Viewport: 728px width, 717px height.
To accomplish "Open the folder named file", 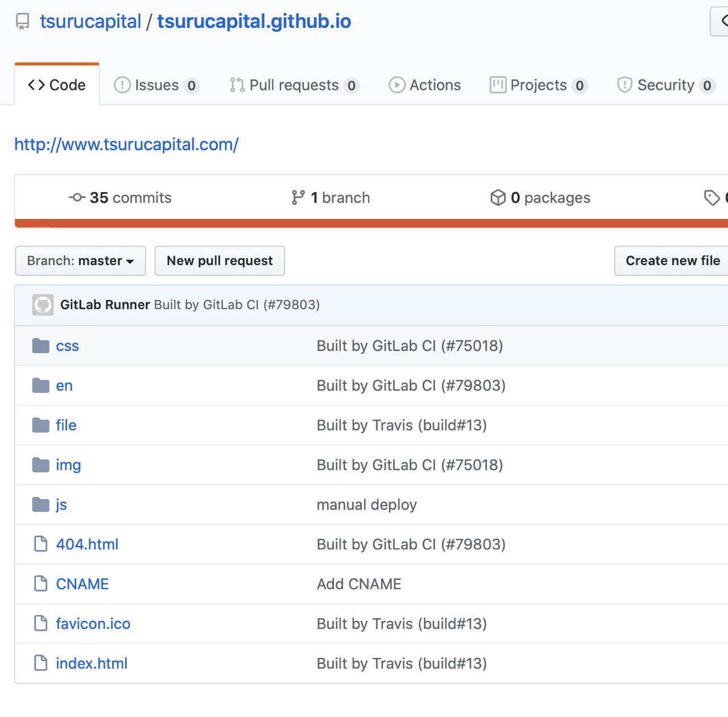I will pos(66,425).
